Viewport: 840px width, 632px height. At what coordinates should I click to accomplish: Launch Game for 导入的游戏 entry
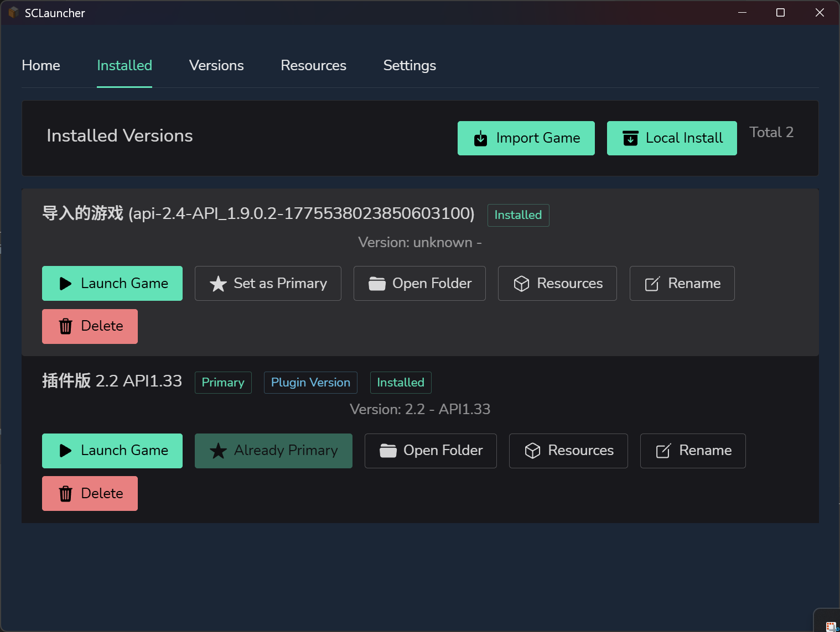pos(112,283)
